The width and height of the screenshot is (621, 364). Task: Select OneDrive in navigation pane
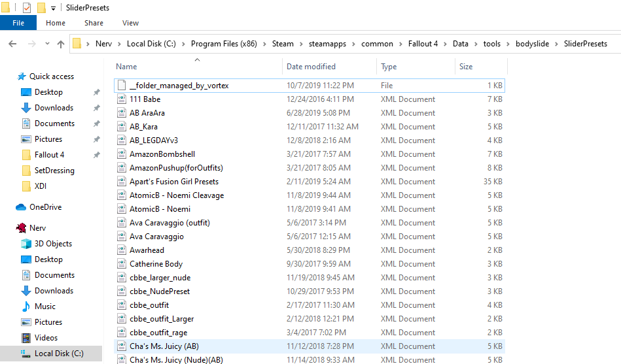(x=45, y=207)
